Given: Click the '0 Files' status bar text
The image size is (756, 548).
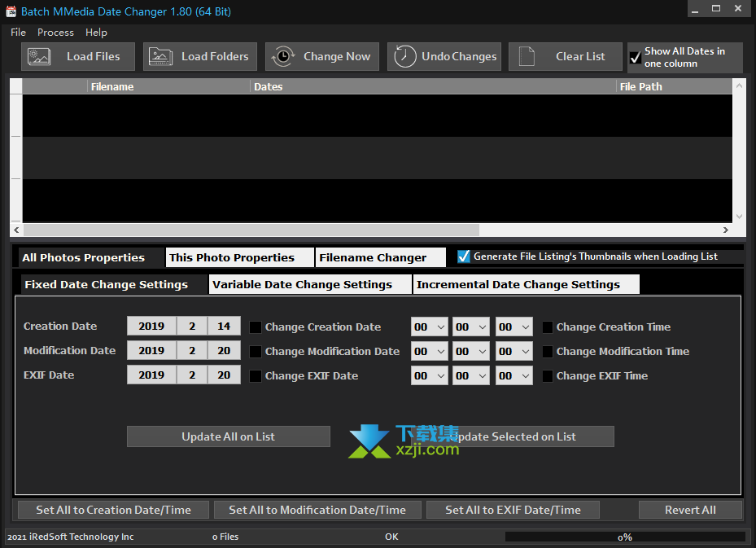Looking at the screenshot, I should tap(225, 537).
